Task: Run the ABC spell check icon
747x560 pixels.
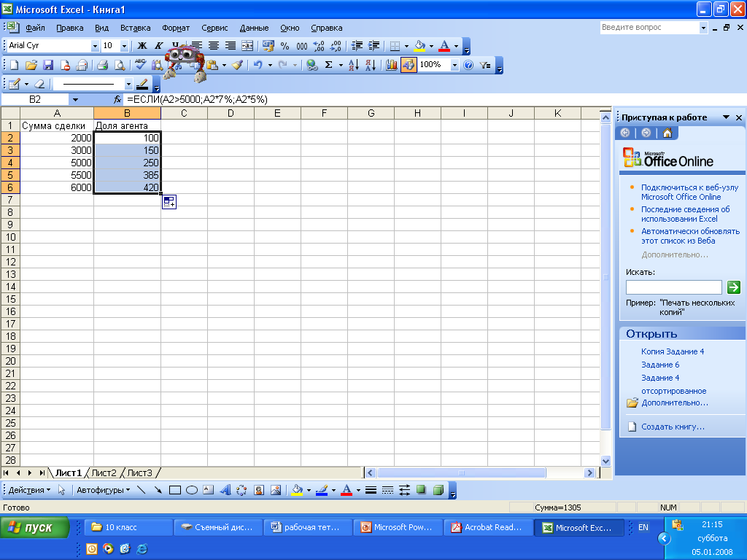Action: pyautogui.click(x=141, y=65)
